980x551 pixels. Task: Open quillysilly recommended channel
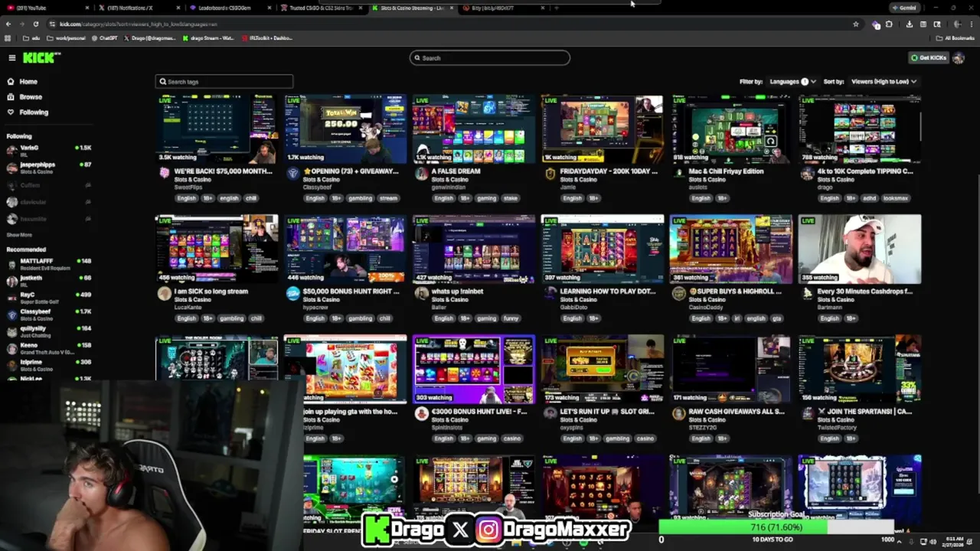coord(47,331)
